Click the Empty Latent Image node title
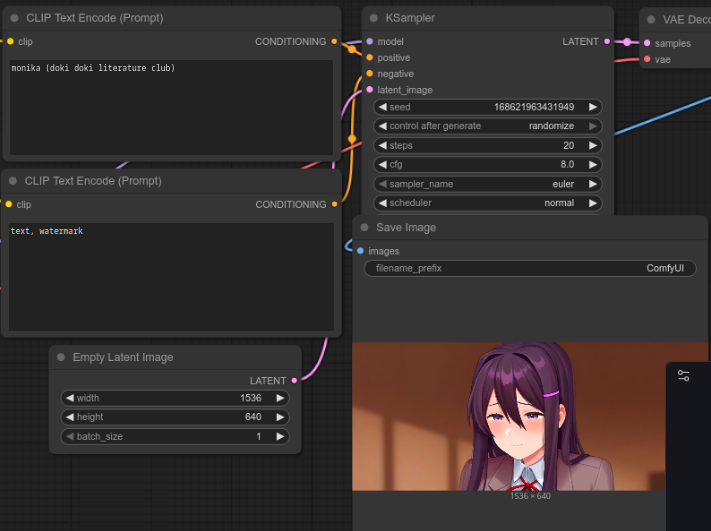Image resolution: width=711 pixels, height=531 pixels. pyautogui.click(x=123, y=357)
